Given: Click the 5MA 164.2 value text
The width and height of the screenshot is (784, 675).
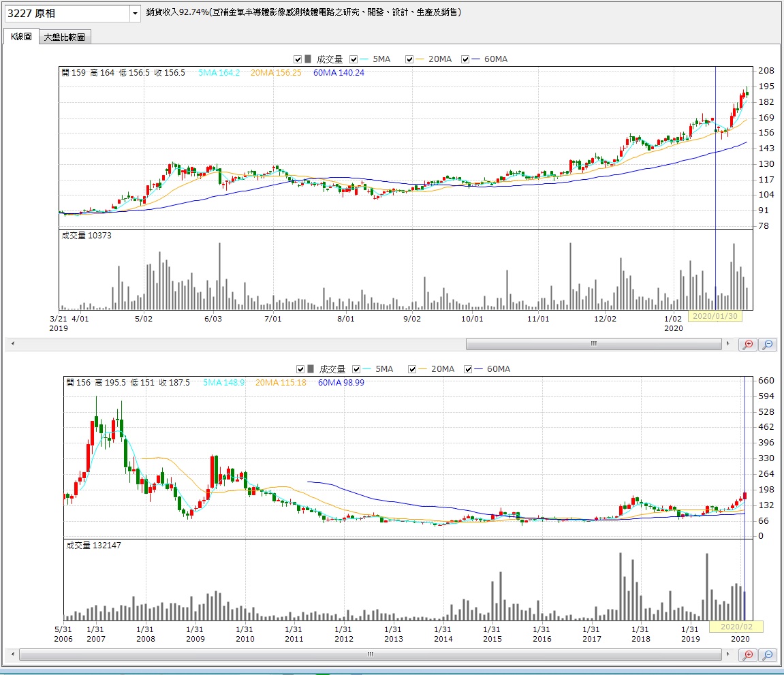Looking at the screenshot, I should click(219, 73).
